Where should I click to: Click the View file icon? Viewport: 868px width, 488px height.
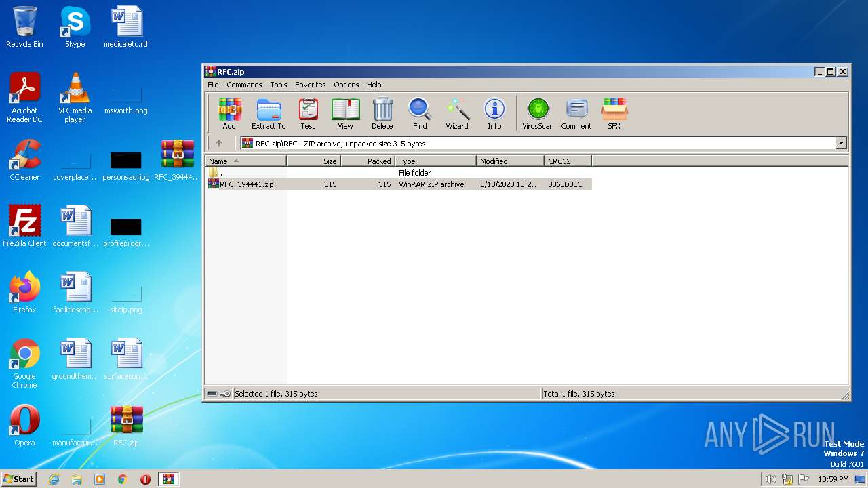pyautogui.click(x=345, y=113)
